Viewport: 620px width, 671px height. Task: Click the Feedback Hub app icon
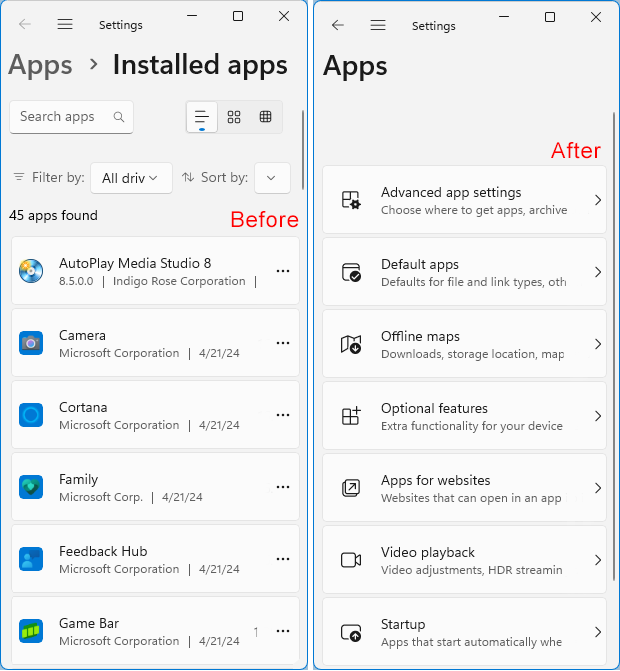31,559
